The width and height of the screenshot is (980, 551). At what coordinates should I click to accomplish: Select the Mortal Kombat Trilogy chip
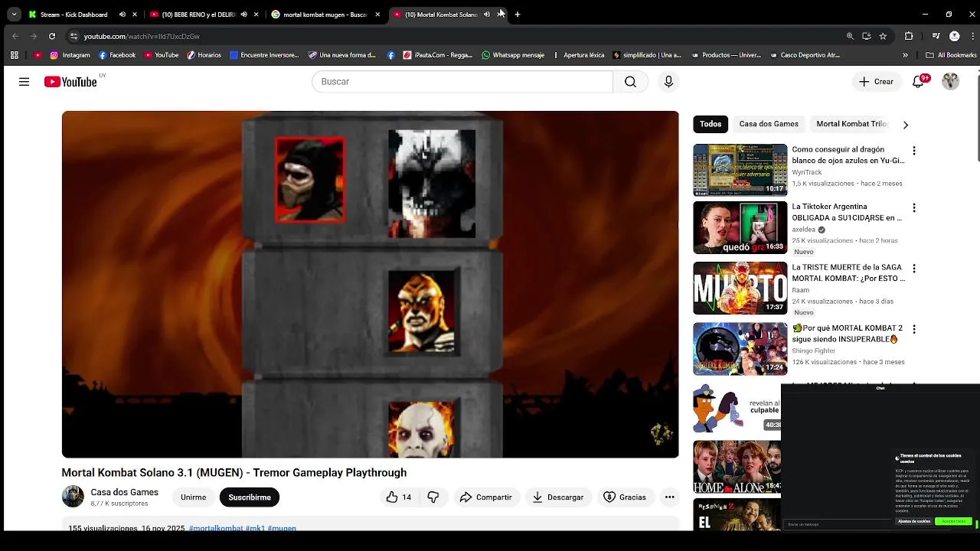851,124
